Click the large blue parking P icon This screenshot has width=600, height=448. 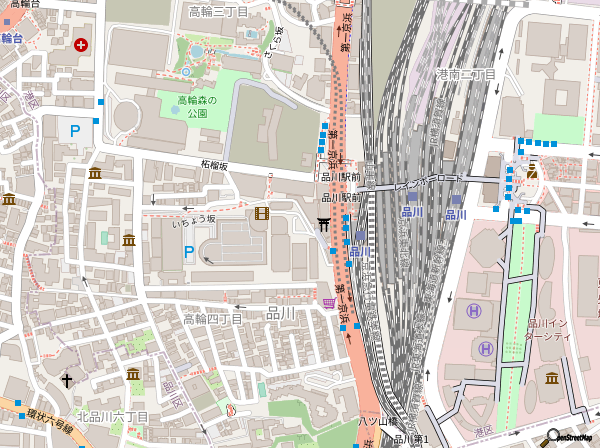point(73,130)
